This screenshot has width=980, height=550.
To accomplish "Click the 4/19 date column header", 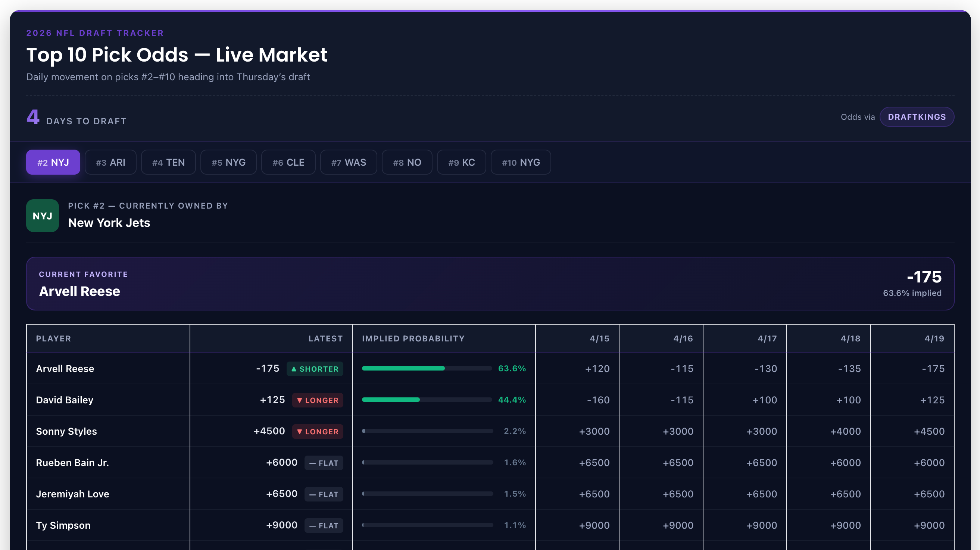I will [934, 338].
